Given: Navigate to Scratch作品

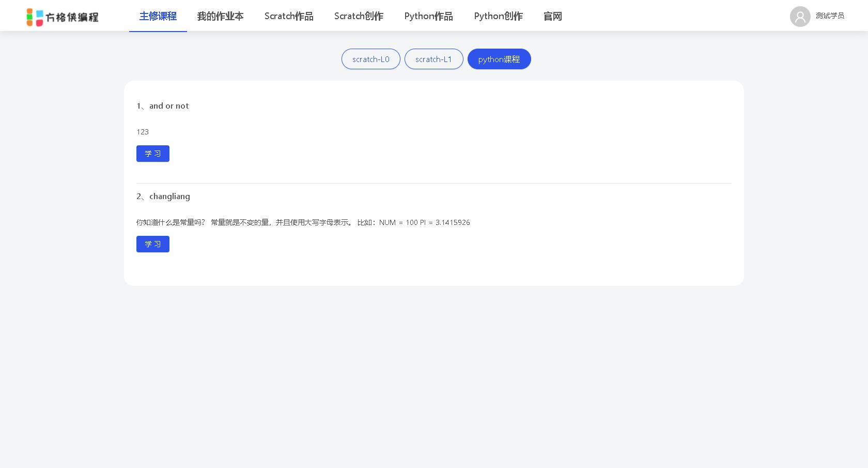Looking at the screenshot, I should click(x=288, y=16).
